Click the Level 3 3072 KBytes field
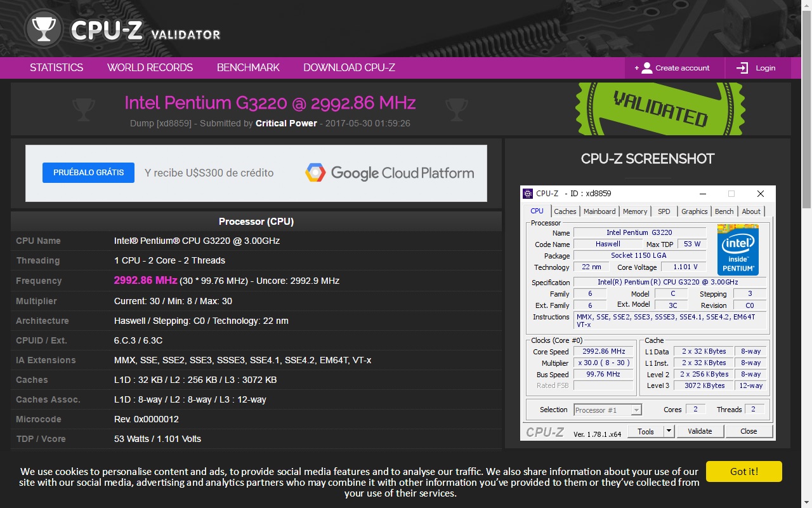Image resolution: width=812 pixels, height=508 pixels. tap(704, 385)
